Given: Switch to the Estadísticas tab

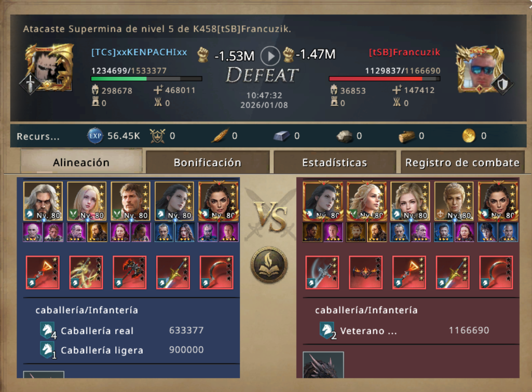Looking at the screenshot, I should (335, 162).
